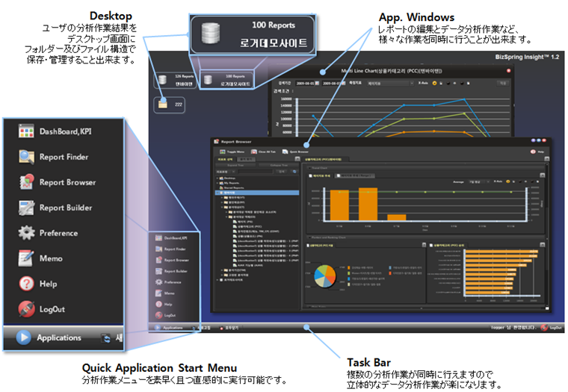Click the blue play icon on enlarged Applications bar

[x=24, y=337]
